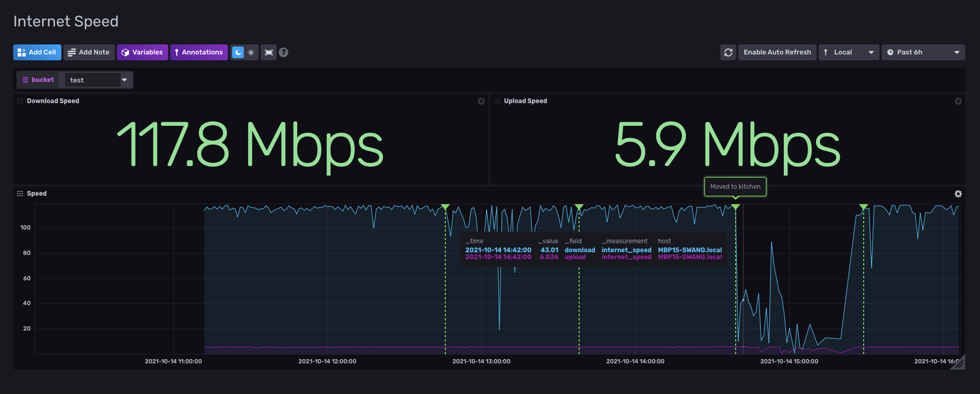Click the Moved to kitchen annotation marker

pyautogui.click(x=736, y=207)
